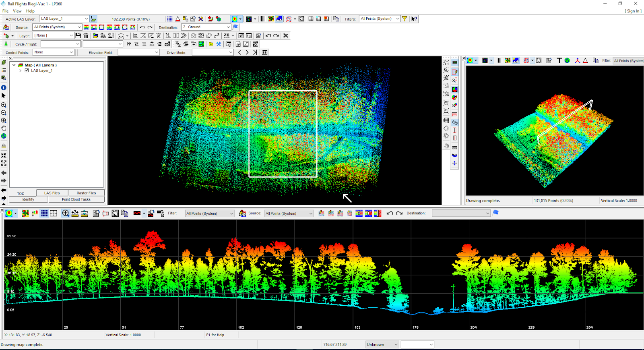Click the filter funnel icon

405,19
